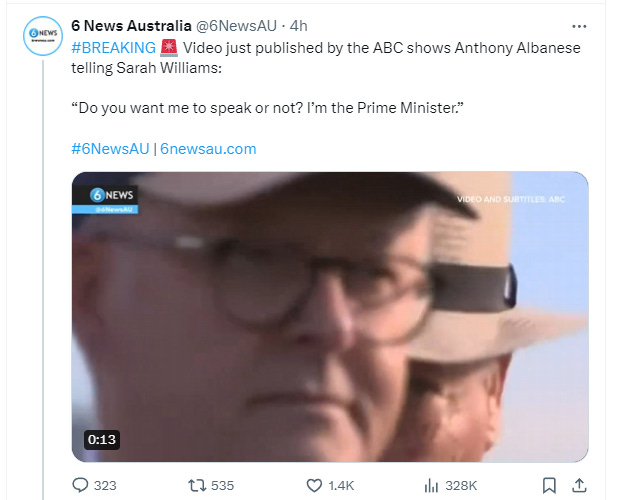Click the 323 replies count
The height and width of the screenshot is (500, 617).
pyautogui.click(x=105, y=485)
